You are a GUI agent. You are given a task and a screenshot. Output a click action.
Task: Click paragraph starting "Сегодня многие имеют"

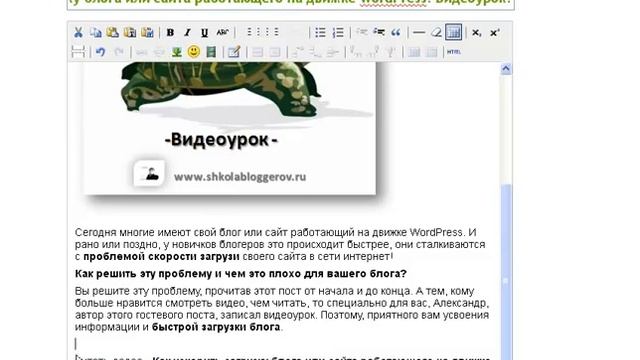point(280,244)
